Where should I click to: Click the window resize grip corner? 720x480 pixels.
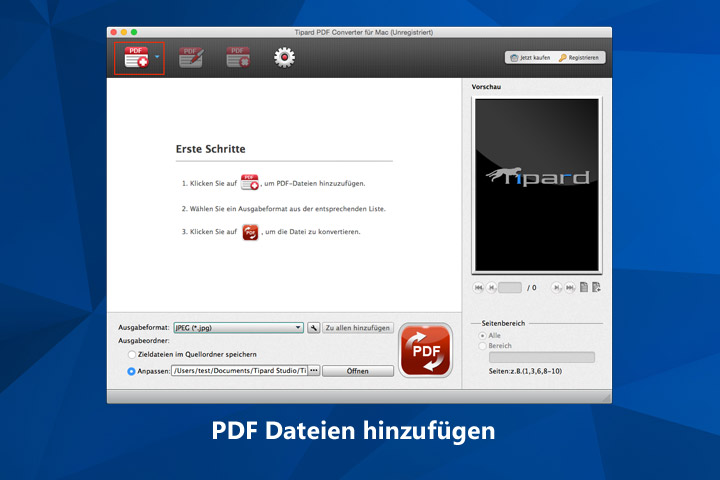pyautogui.click(x=607, y=398)
